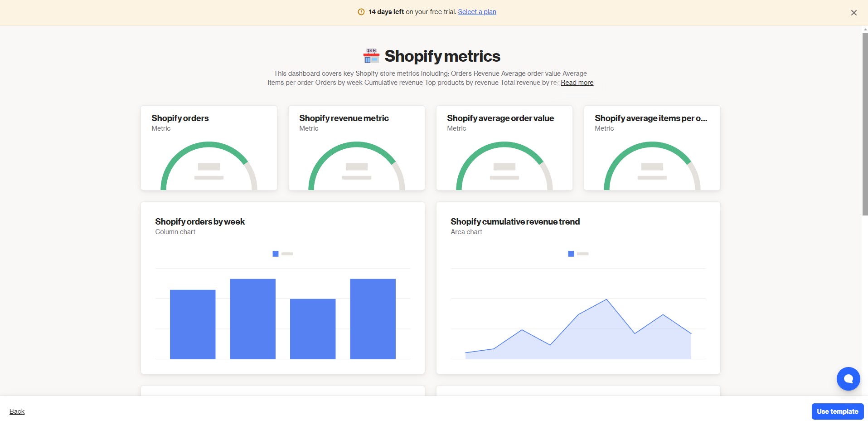The image size is (868, 426).
Task: Open the Select a plan link
Action: (x=477, y=12)
